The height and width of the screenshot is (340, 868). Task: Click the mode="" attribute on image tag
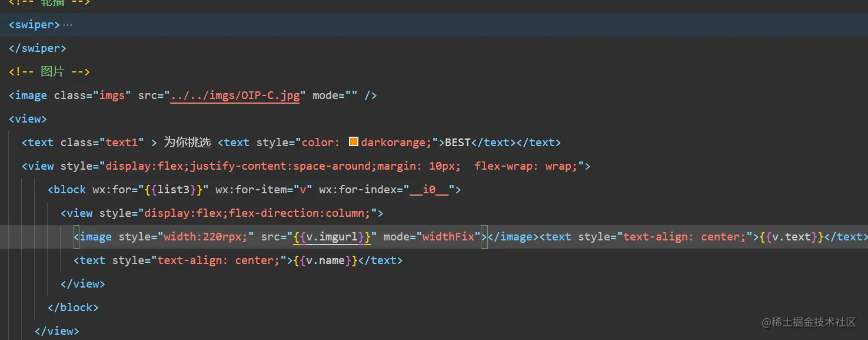[335, 95]
